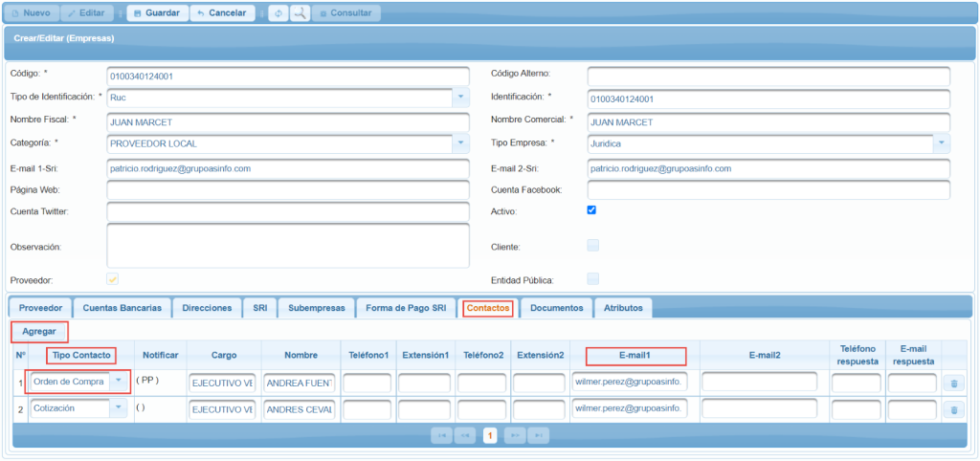Click Teléfono1 field in Cotización row
Viewport: 980px width, 461px height.
pos(367,409)
